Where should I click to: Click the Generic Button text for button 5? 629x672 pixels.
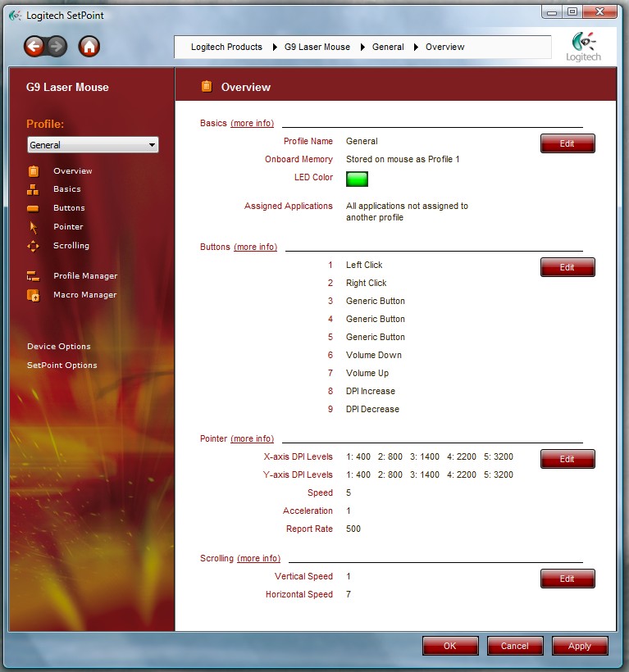(376, 337)
